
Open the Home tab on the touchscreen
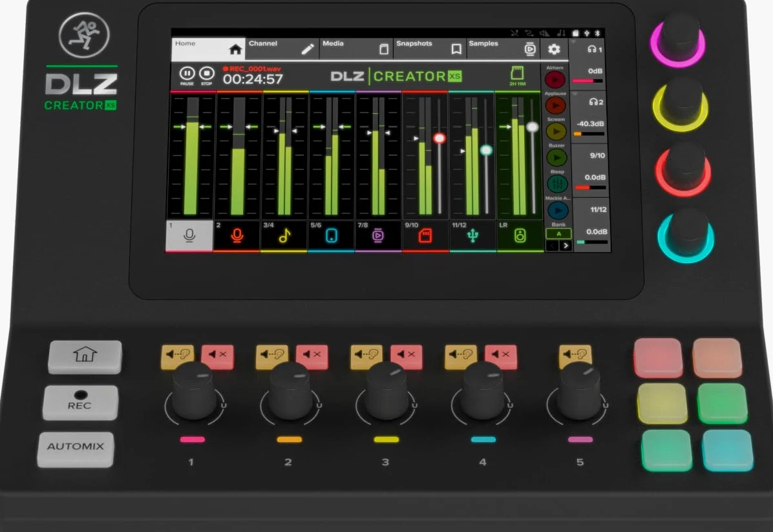point(208,49)
